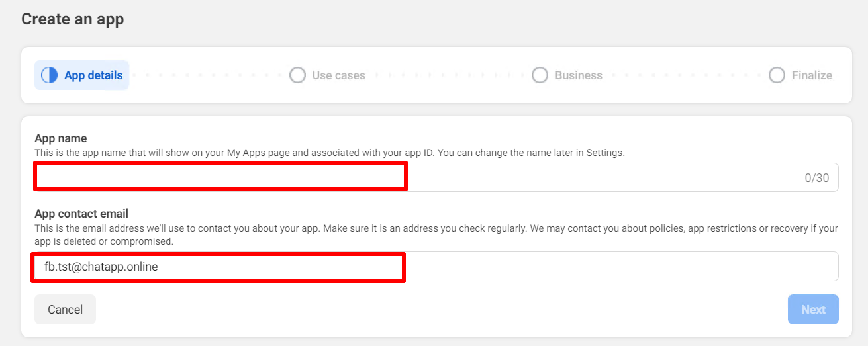Click the contact email description paragraph
This screenshot has width=868, height=346.
tap(436, 235)
